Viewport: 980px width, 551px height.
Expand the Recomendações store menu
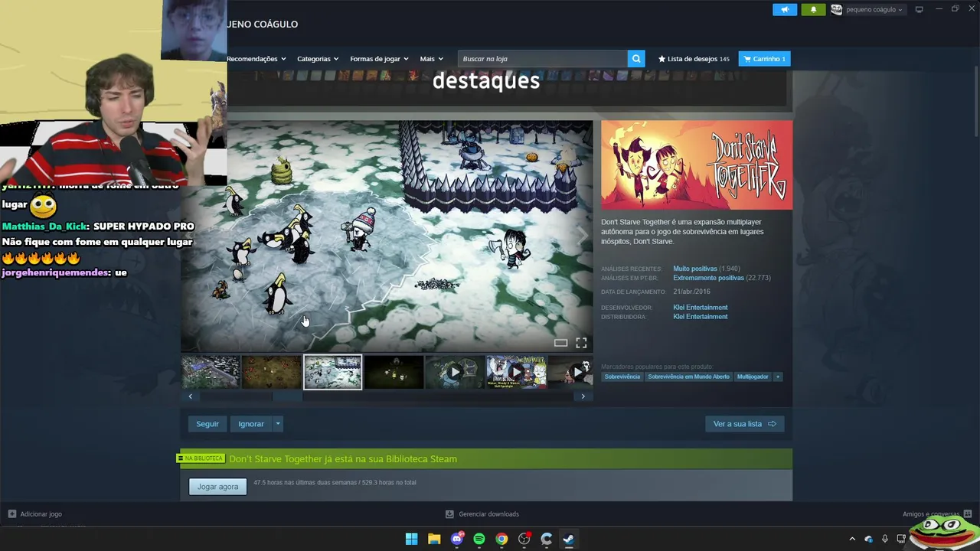256,59
